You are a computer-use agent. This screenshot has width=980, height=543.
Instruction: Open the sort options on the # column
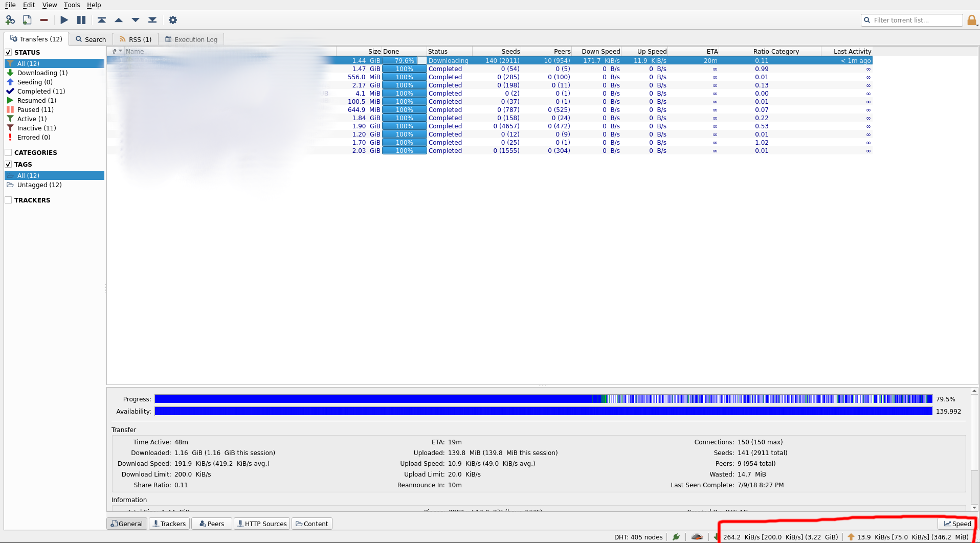[x=116, y=51]
